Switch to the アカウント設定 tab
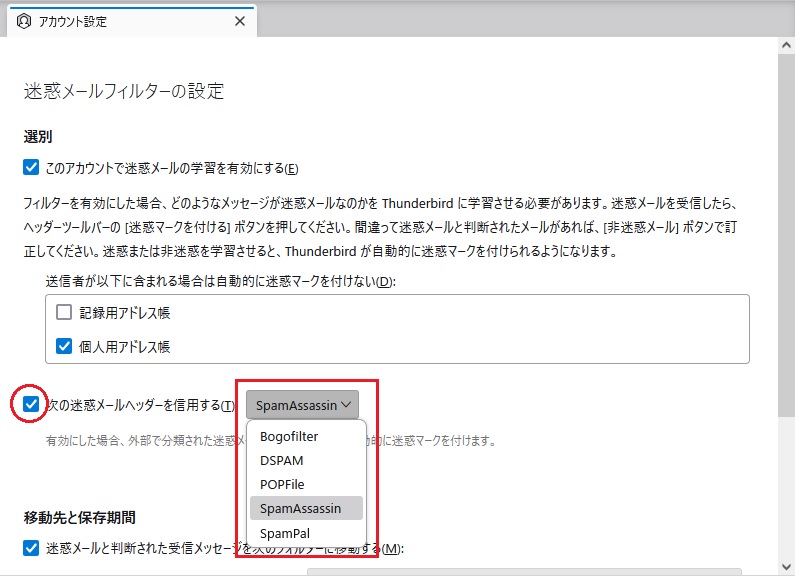Screen dimensions: 795x576 [130, 21]
